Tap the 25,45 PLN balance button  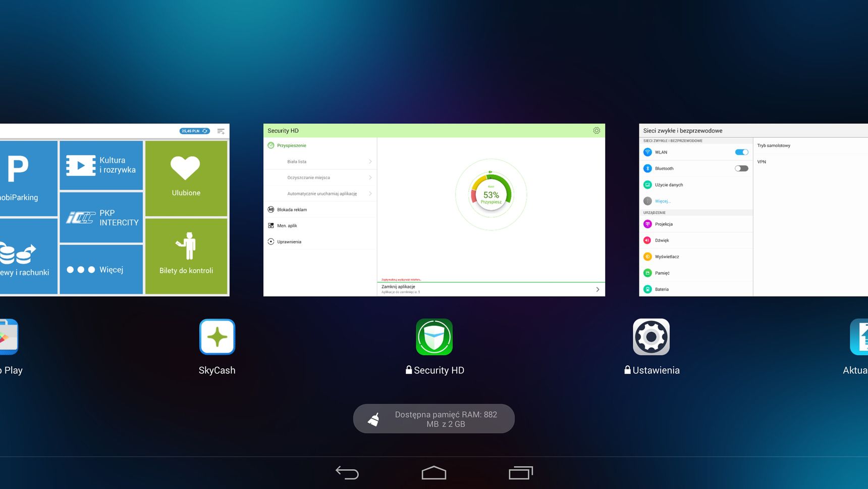[195, 131]
